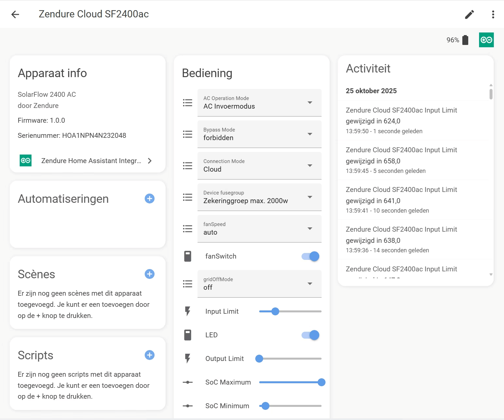
Task: Click the list icon beside AC Operation Mode
Action: tap(187, 102)
